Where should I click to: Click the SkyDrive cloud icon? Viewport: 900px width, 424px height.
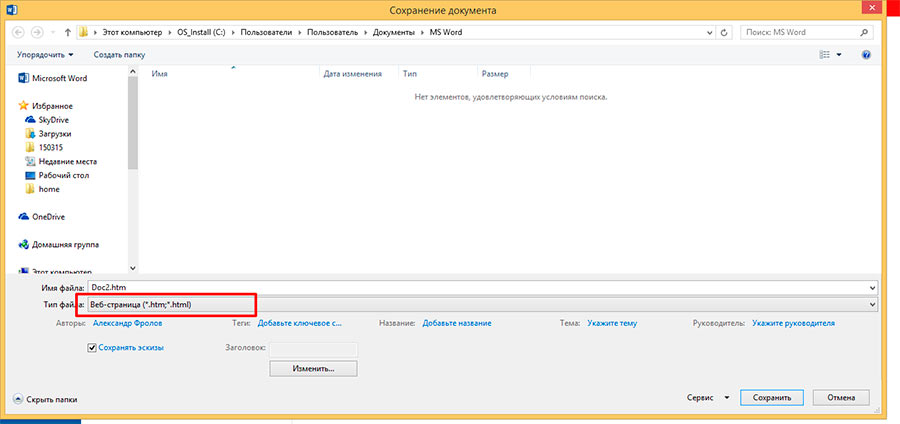click(x=30, y=120)
